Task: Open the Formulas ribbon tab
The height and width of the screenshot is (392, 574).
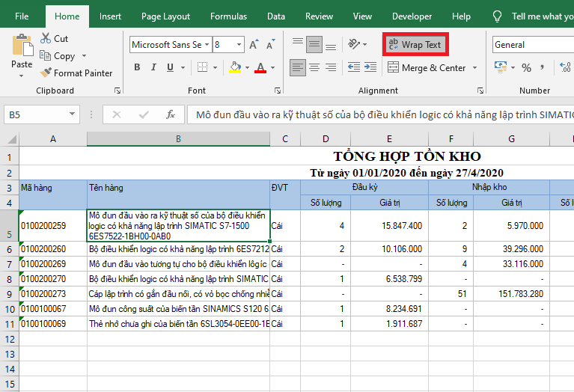Action: pos(228,16)
